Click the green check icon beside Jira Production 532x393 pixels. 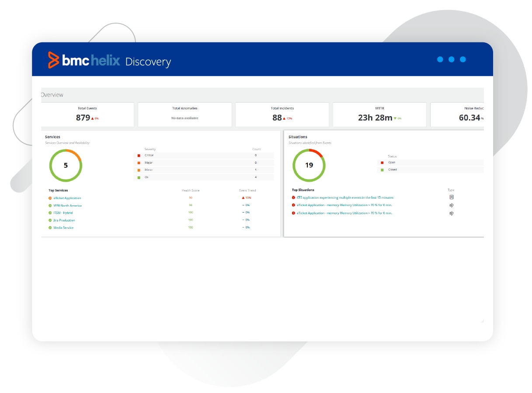click(x=50, y=221)
